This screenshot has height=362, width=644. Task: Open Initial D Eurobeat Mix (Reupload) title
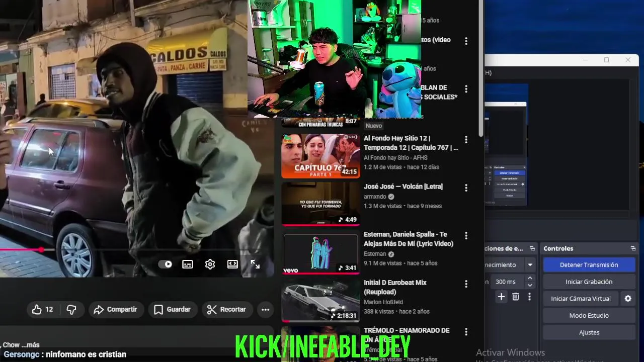395,287
